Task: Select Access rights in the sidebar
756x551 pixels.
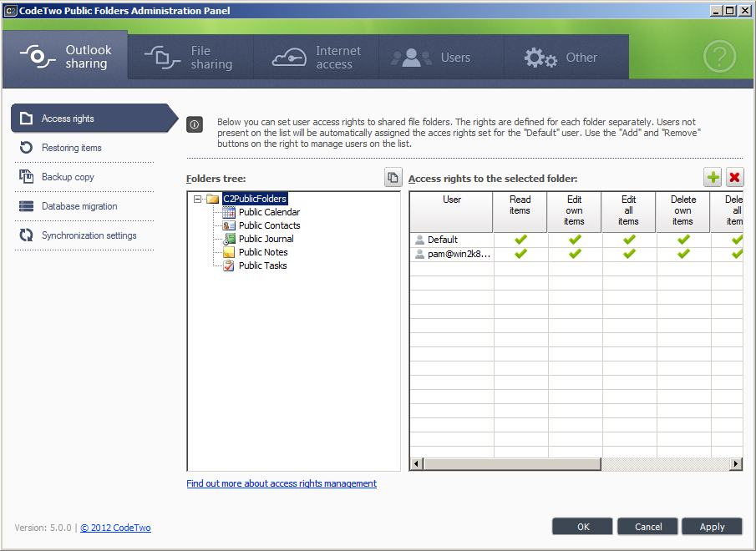Action: (94, 118)
